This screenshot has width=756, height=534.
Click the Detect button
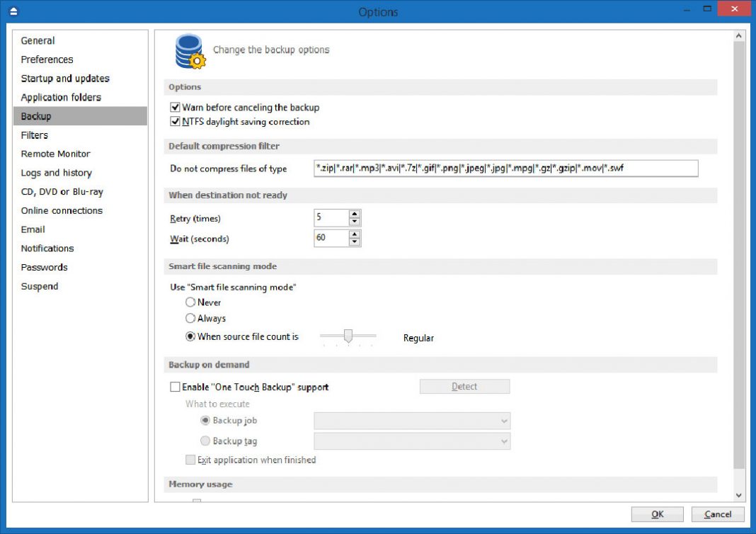click(x=464, y=386)
